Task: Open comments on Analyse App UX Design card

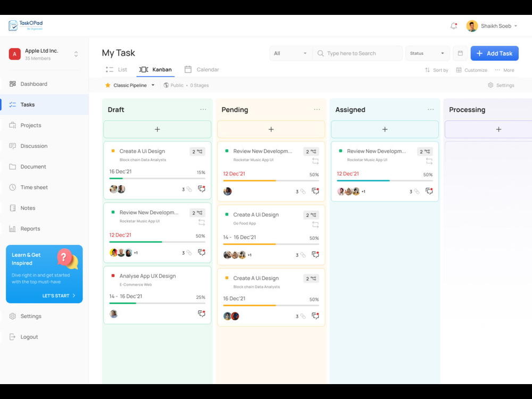Action: (x=202, y=314)
